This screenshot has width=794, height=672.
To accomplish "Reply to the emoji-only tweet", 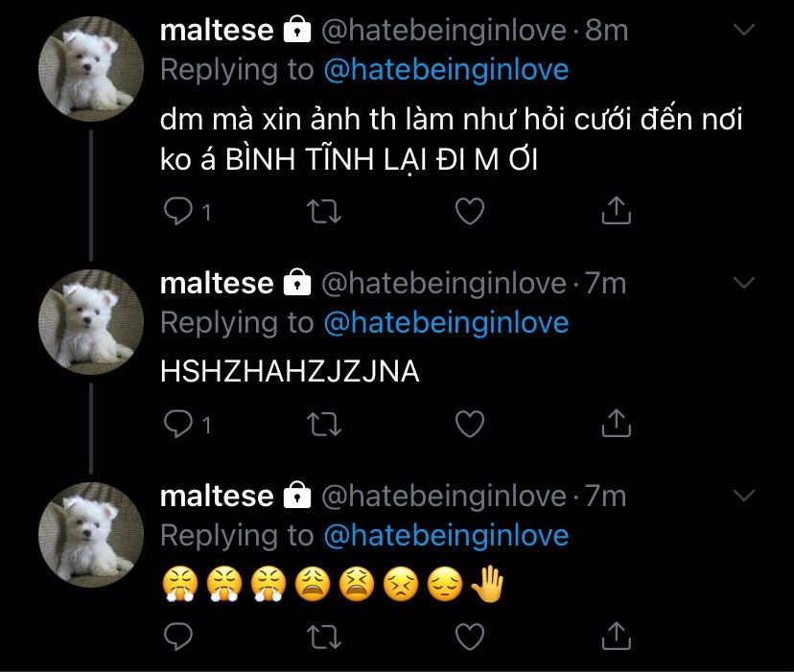I will tap(178, 635).
